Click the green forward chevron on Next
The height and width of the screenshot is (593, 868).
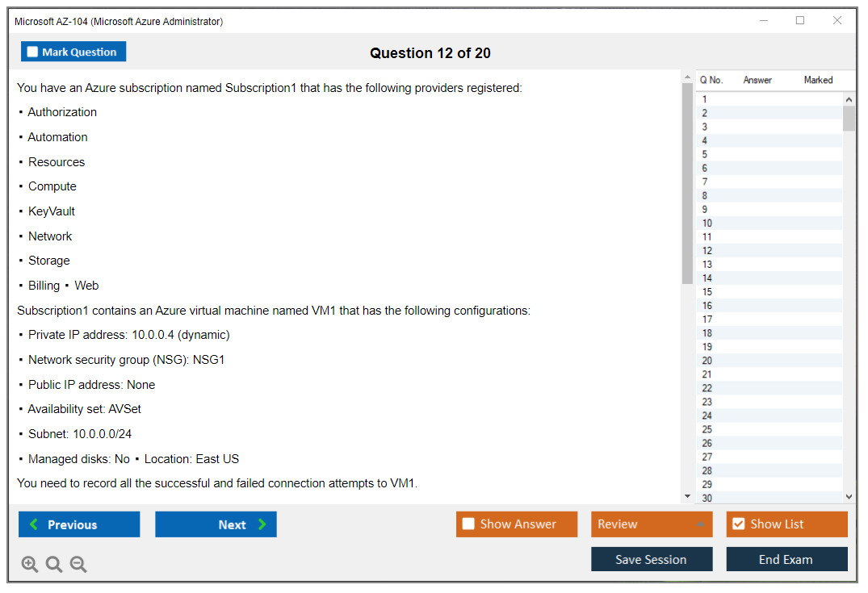point(262,524)
